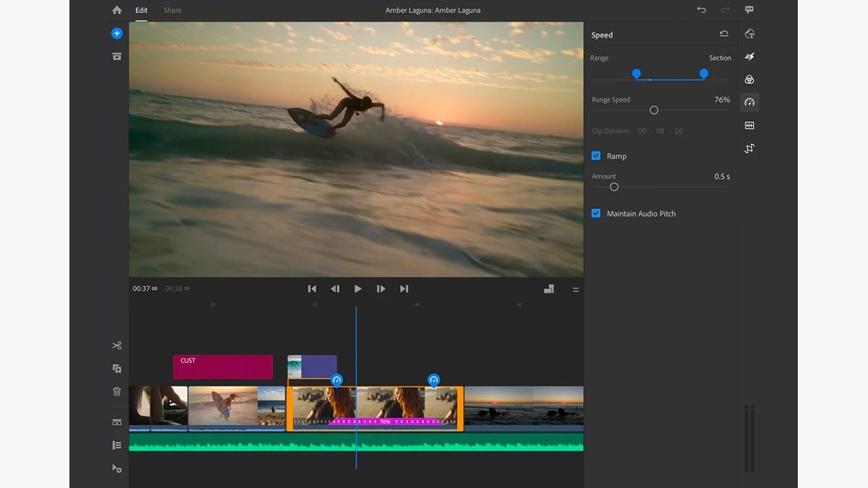This screenshot has height=488, width=868.
Task: Disable the Ramp checkbox
Action: 596,155
